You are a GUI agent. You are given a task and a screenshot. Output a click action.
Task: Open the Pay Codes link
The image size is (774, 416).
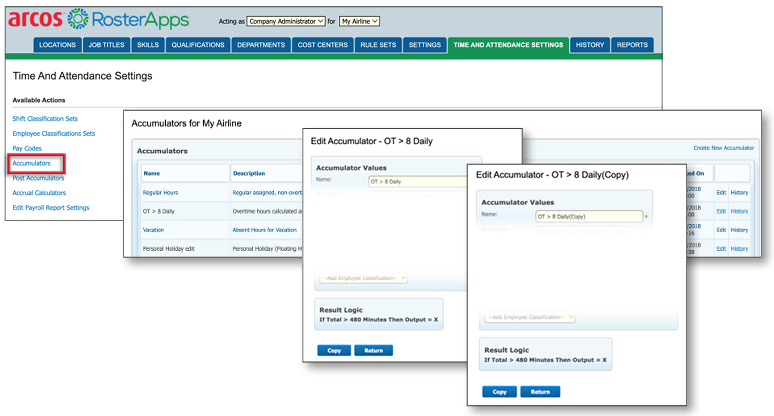27,148
